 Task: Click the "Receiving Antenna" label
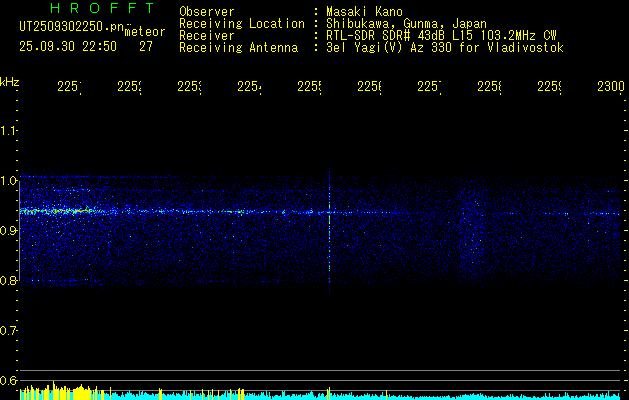(238, 48)
